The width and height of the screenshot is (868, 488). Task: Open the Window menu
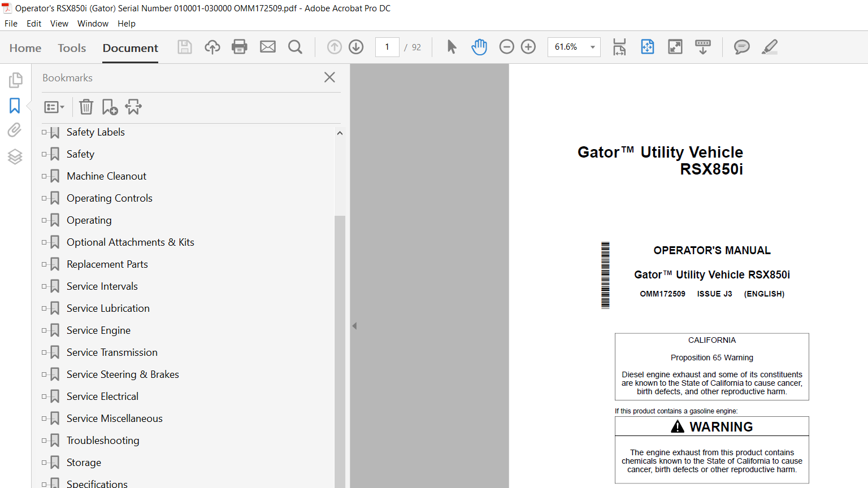point(93,24)
